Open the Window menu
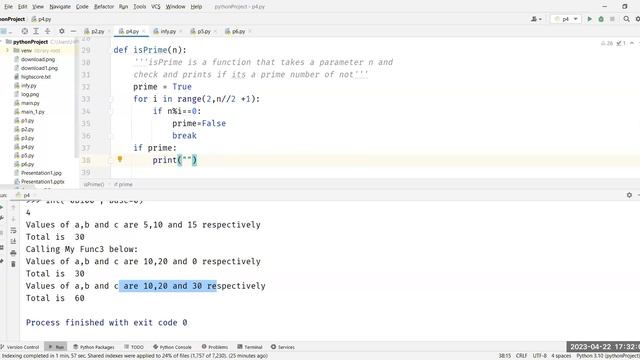 pyautogui.click(x=176, y=7)
